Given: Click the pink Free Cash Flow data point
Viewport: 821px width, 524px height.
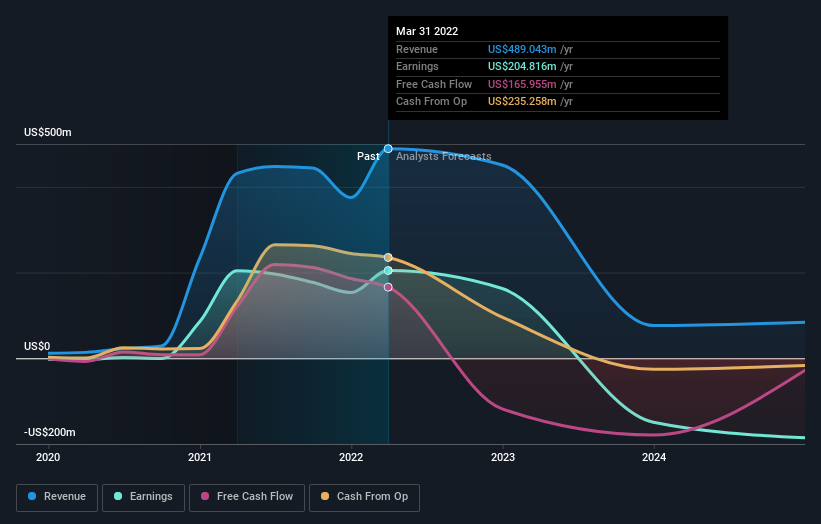Looking at the screenshot, I should pyautogui.click(x=388, y=287).
